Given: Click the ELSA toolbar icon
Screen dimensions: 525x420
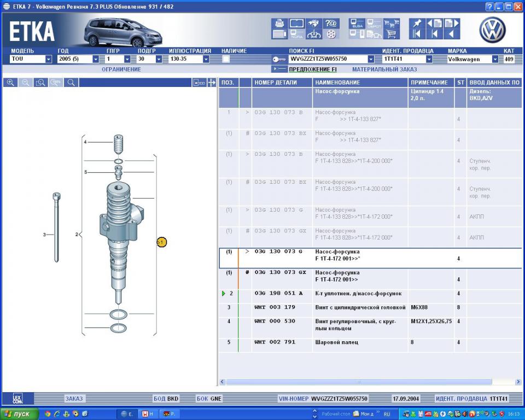Looking at the screenshot, I should (357, 23).
